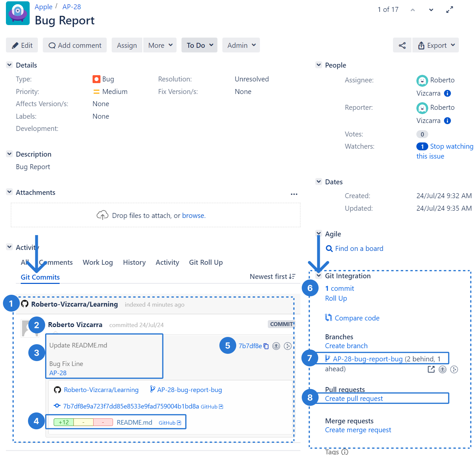Click the Watchers count badge showing 1
476x455 pixels.
click(422, 146)
